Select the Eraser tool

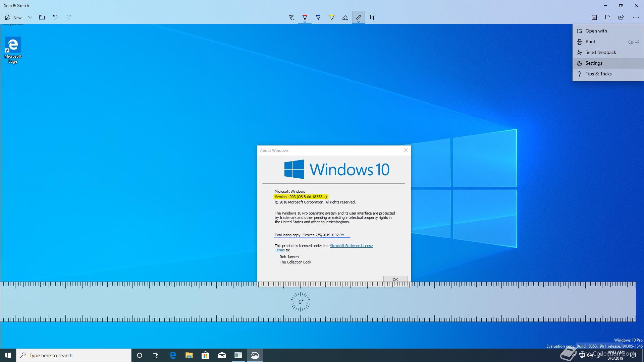coord(345,17)
